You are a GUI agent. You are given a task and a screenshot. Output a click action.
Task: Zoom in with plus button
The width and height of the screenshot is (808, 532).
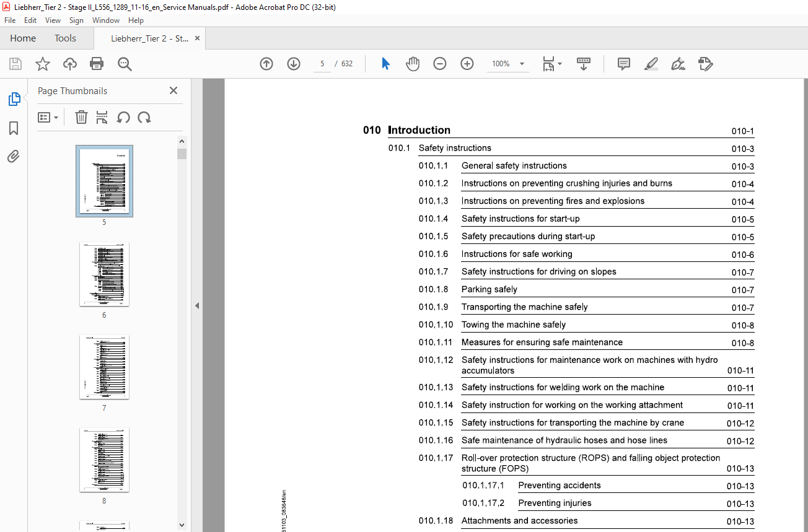tap(467, 64)
